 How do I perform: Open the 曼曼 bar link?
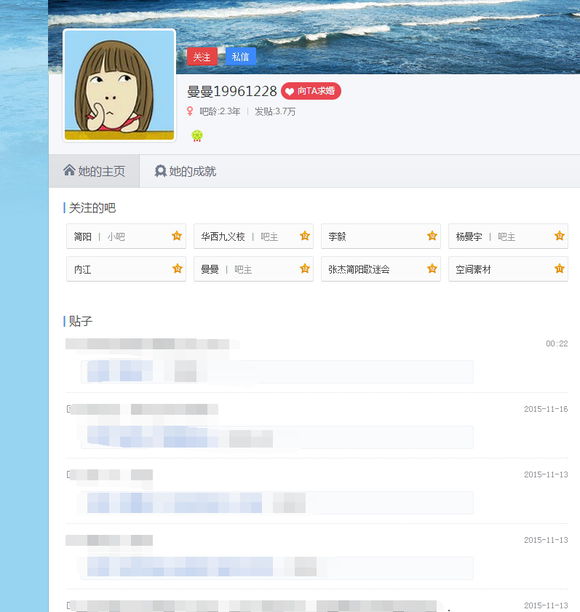(210, 269)
